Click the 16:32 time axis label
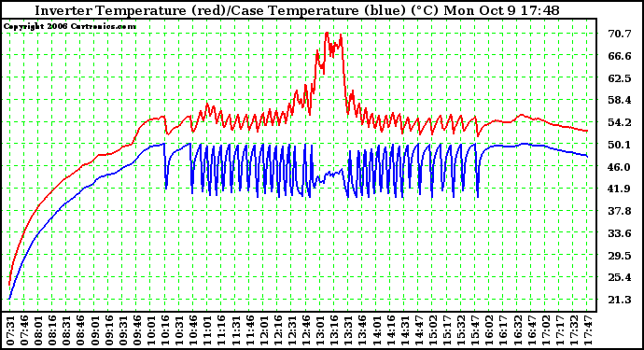The width and height of the screenshot is (644, 350). pos(517,330)
